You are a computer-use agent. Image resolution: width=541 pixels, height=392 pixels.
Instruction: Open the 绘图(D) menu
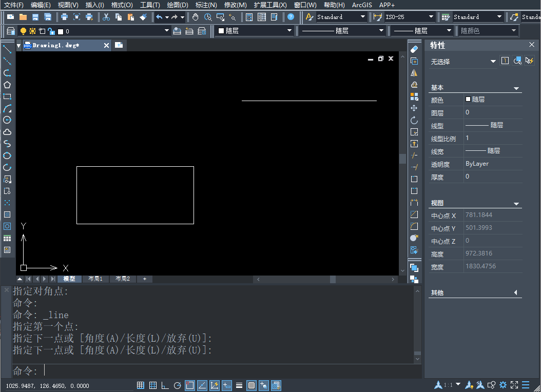click(178, 5)
